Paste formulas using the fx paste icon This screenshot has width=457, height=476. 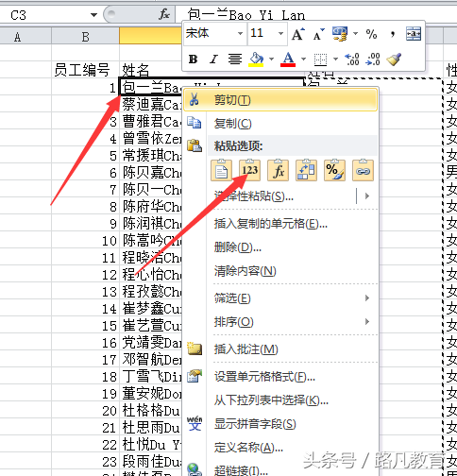tap(278, 170)
